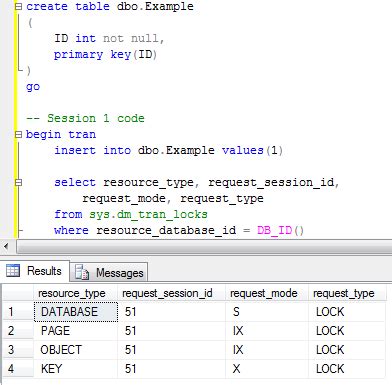The image size is (392, 385).
Task: Click the X request_mode cell
Action: [267, 369]
